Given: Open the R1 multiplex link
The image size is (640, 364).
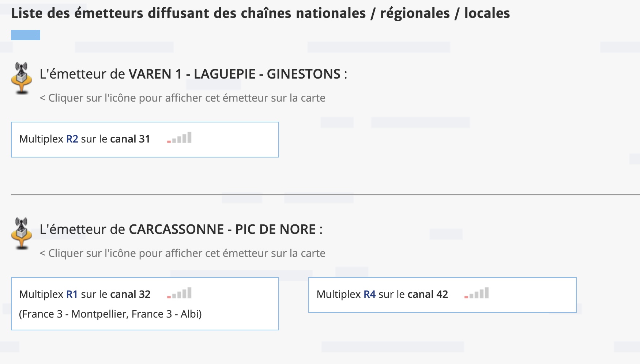Looking at the screenshot, I should 72,294.
